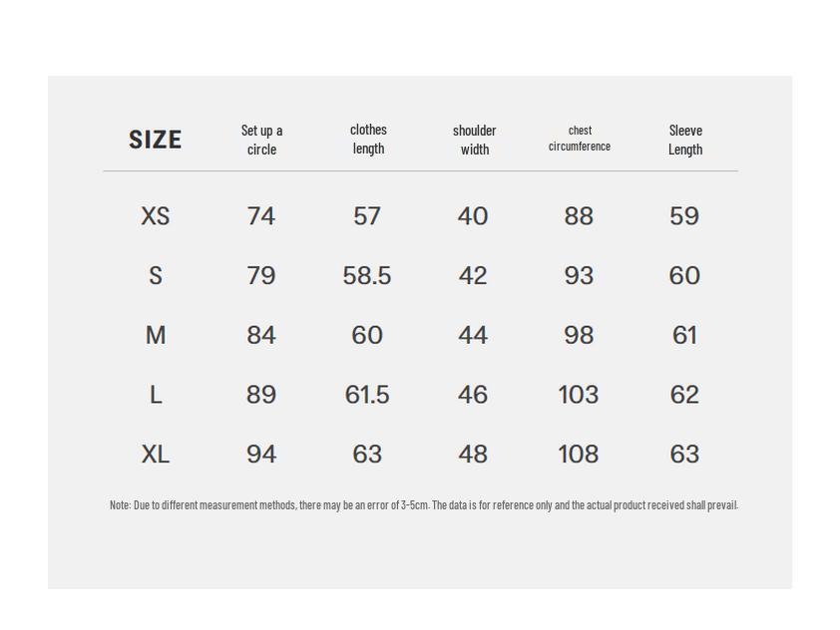840x630 pixels.
Task: Select the XS size row label
Action: (156, 216)
